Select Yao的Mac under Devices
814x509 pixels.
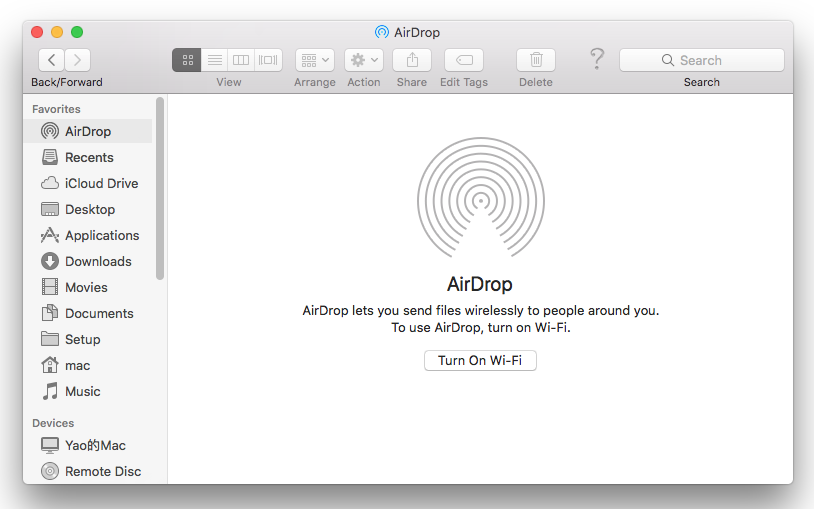click(x=88, y=445)
